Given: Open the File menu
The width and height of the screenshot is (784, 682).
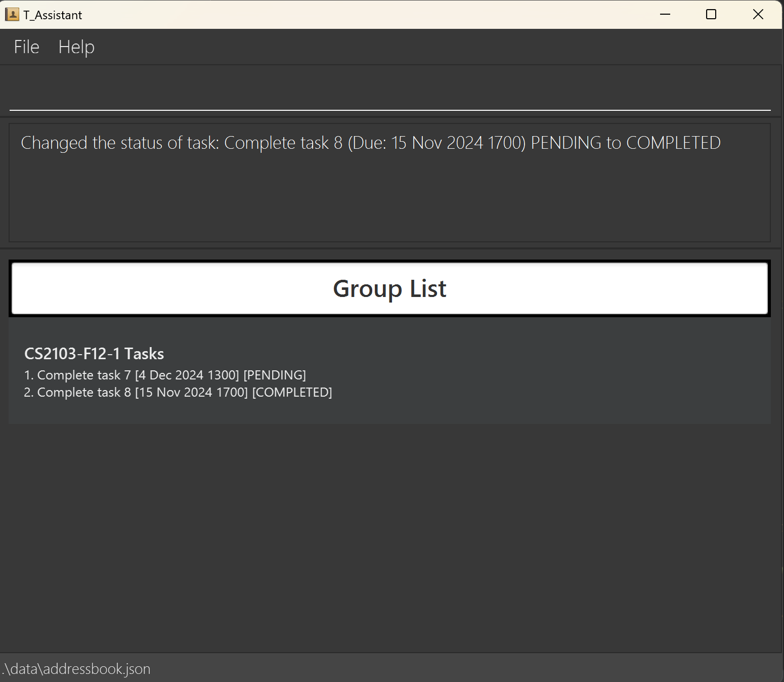Looking at the screenshot, I should pyautogui.click(x=26, y=47).
